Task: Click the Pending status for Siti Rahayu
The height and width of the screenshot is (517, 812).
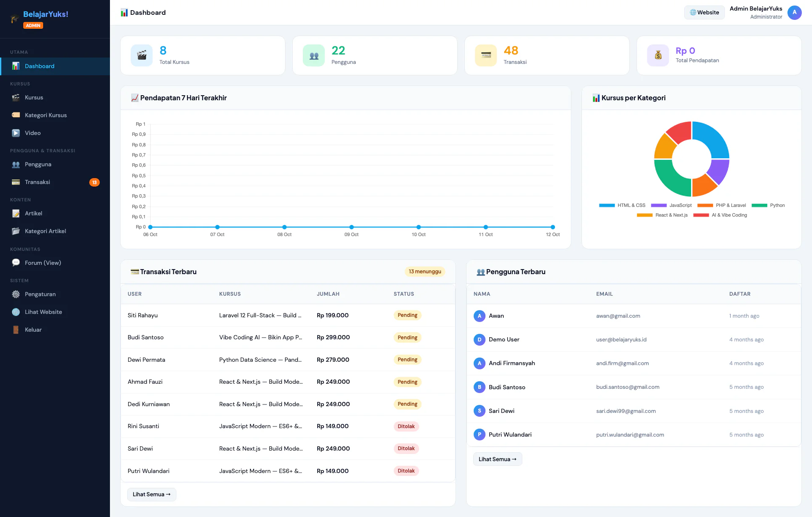Action: [x=407, y=315]
